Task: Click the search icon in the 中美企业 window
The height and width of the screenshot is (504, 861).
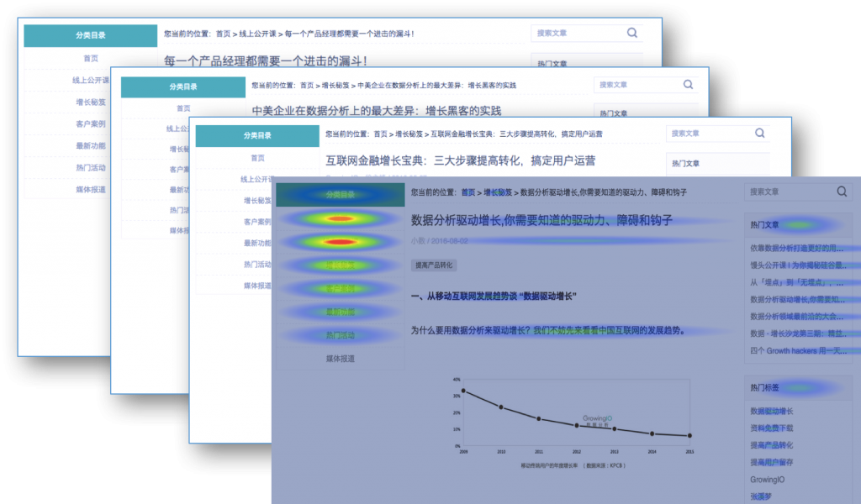Action: pyautogui.click(x=688, y=84)
